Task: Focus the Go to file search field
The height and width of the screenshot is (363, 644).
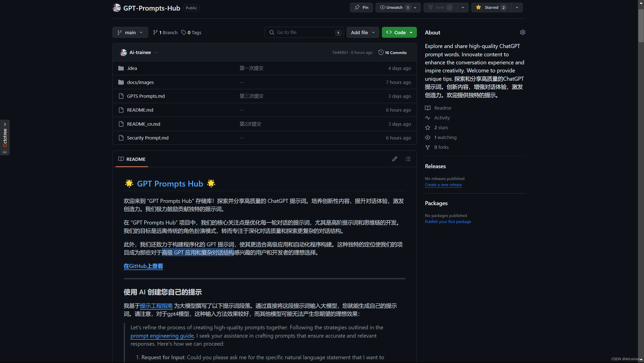Action: point(304,32)
